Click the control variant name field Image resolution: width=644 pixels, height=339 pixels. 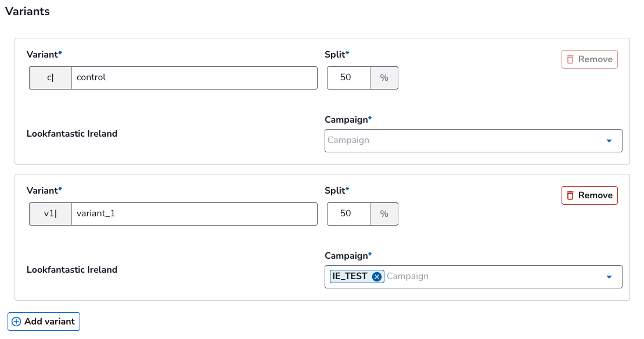pyautogui.click(x=194, y=77)
